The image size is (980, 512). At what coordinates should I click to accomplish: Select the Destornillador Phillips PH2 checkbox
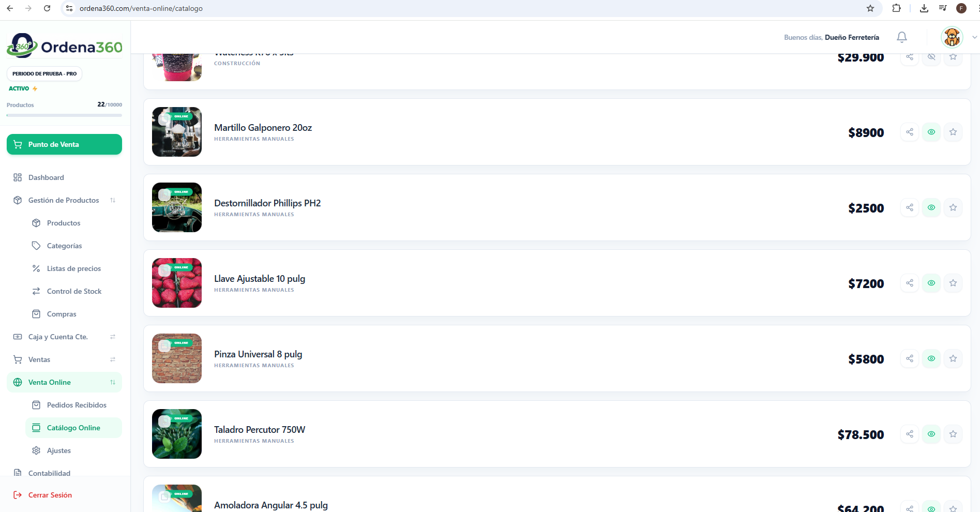164,195
